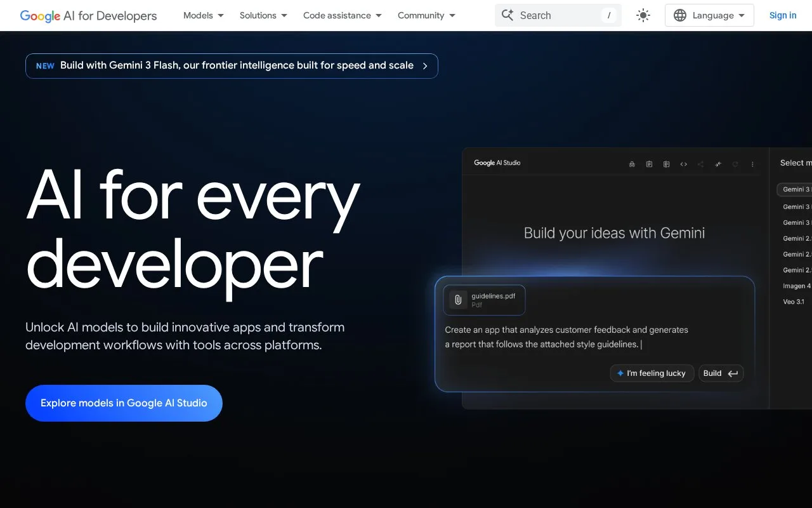Click the incognito icon in AI Studio toolbar
The height and width of the screenshot is (508, 812).
tap(632, 164)
